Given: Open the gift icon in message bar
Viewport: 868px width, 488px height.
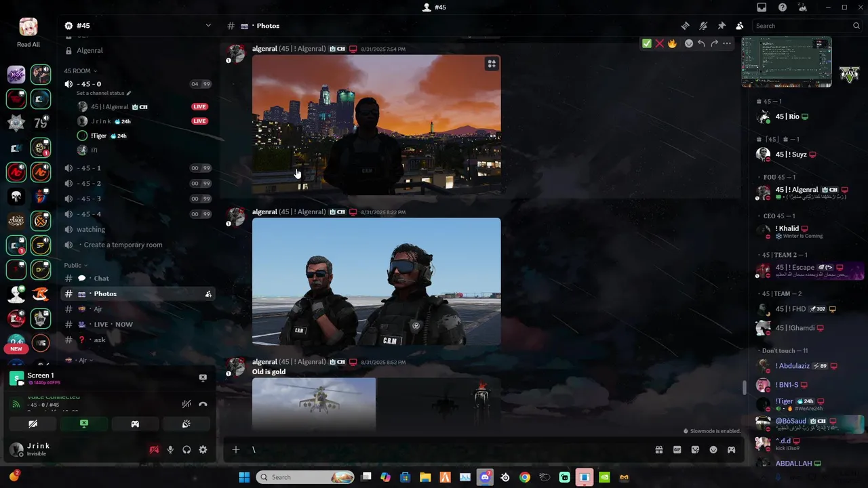Looking at the screenshot, I should 658,449.
